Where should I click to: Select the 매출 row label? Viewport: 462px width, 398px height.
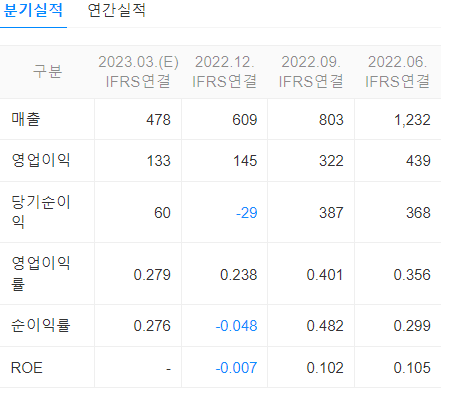click(26, 119)
